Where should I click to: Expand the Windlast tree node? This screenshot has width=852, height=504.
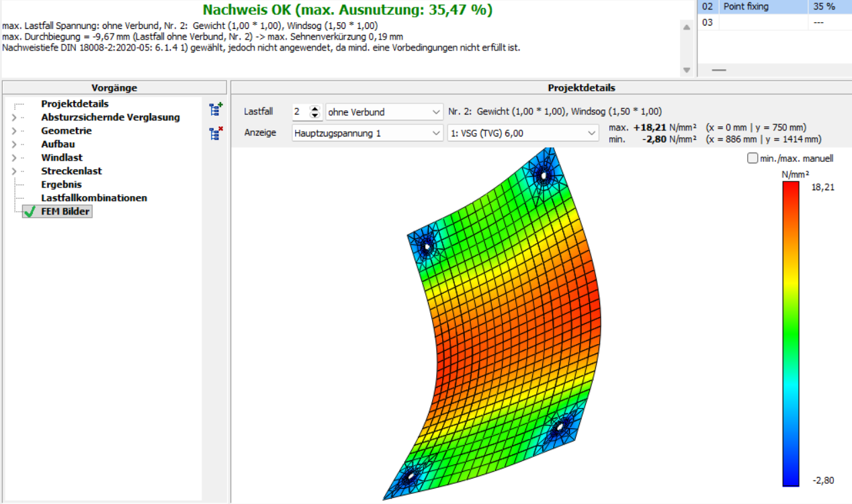14,158
